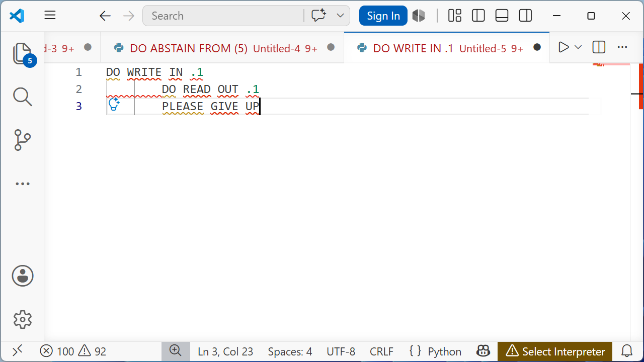This screenshot has height=362, width=644.
Task: Click the minimap code preview
Action: pos(611,64)
